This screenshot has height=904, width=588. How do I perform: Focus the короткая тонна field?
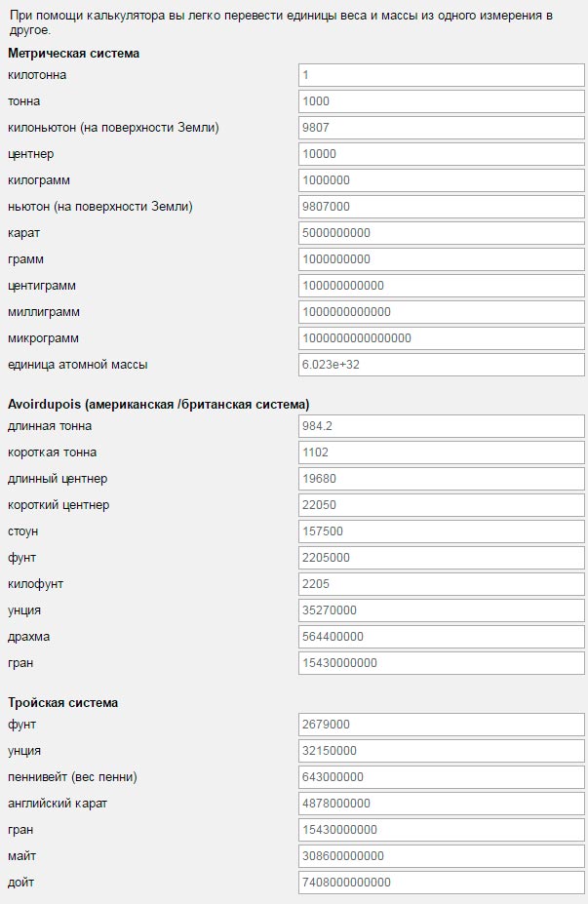click(x=442, y=452)
